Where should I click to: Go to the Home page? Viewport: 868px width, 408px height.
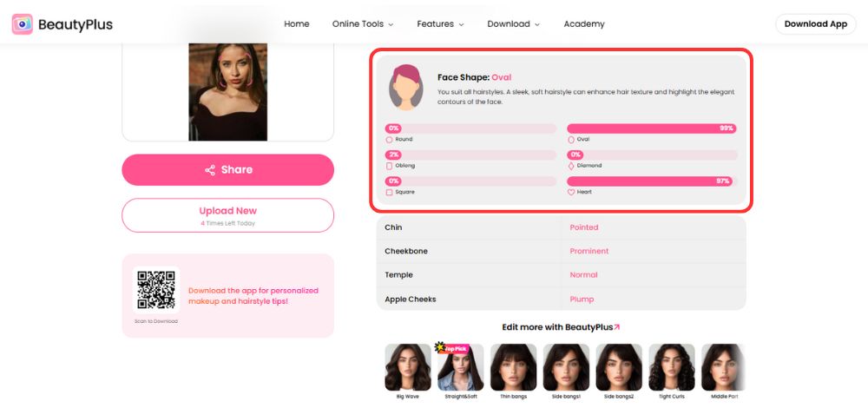(x=297, y=24)
